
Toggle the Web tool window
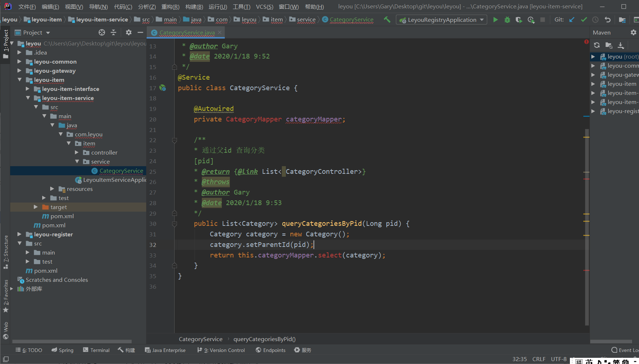coord(5,330)
